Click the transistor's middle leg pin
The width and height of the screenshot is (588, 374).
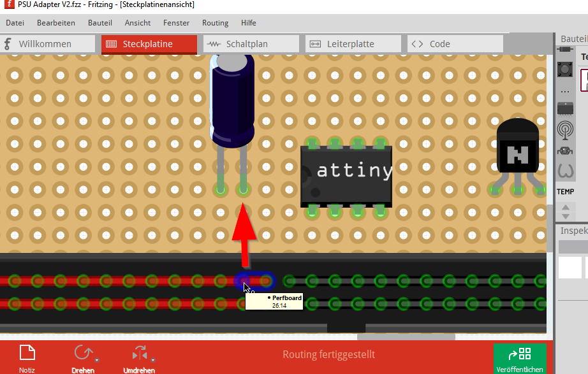coord(518,191)
